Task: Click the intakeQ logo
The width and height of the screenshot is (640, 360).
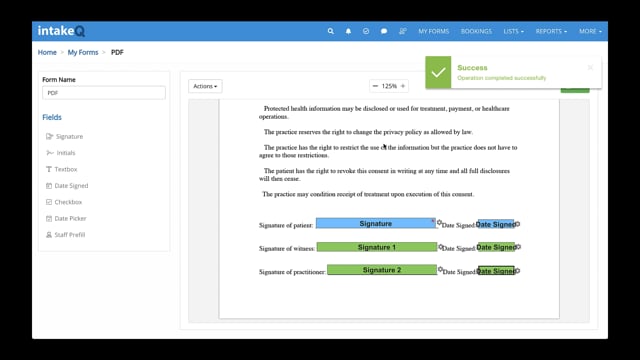Action: click(x=61, y=31)
